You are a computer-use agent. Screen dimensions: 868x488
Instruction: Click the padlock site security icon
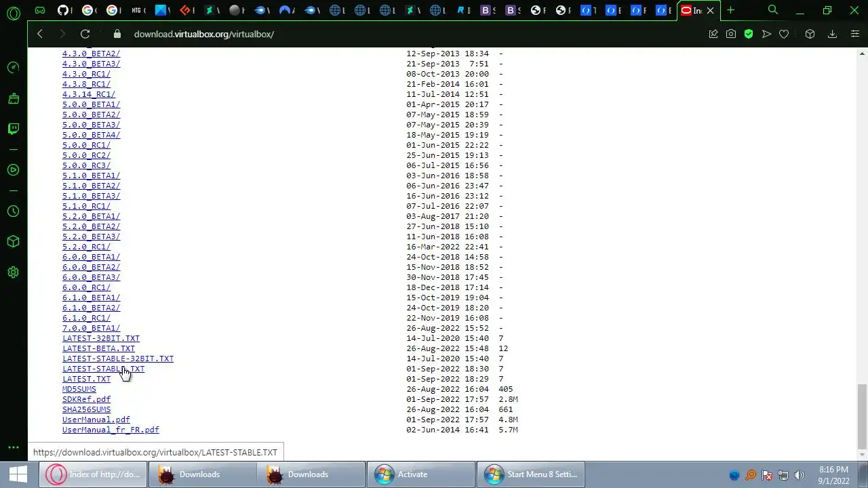[x=117, y=34]
